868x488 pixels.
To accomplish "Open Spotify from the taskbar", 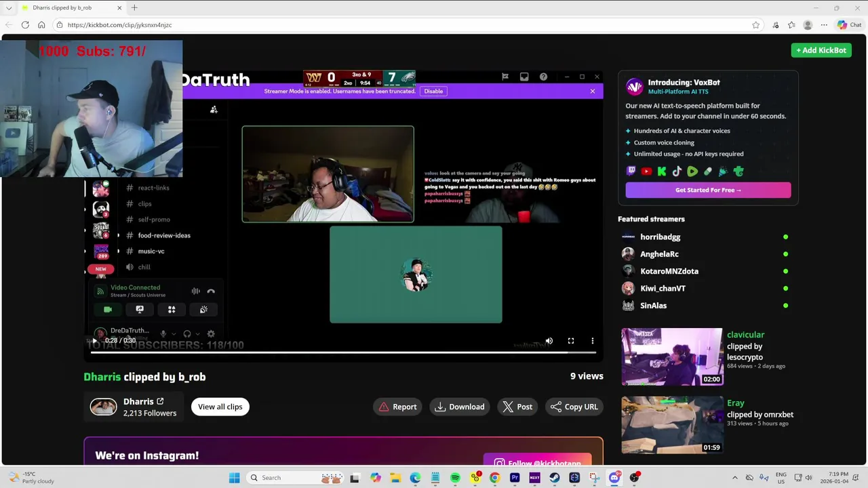I will (455, 478).
